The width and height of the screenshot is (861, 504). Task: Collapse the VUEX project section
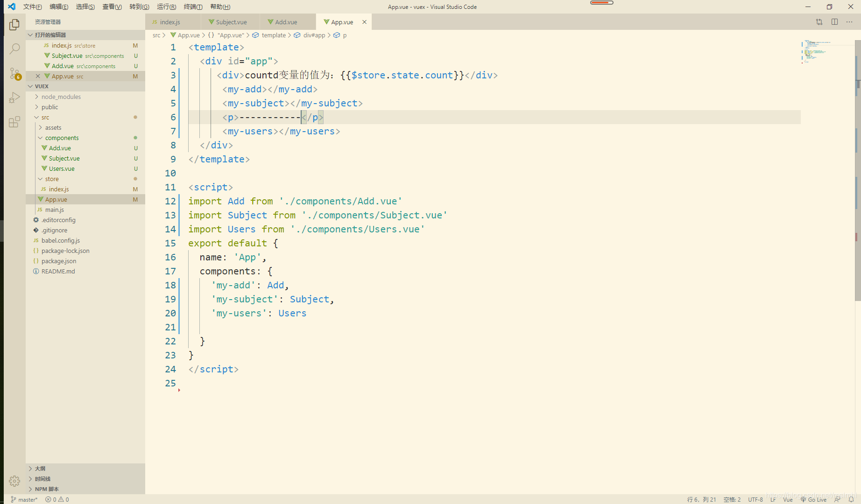tap(85, 86)
